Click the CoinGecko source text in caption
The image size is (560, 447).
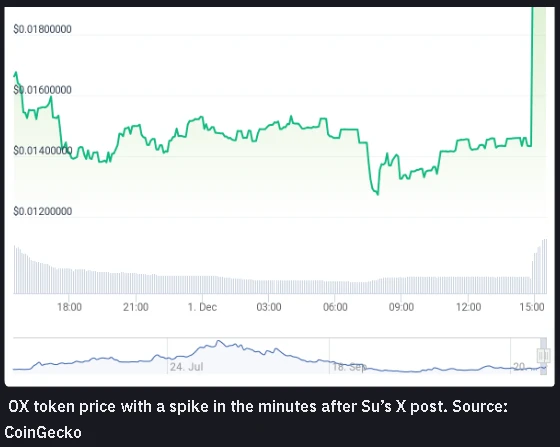coord(43,432)
